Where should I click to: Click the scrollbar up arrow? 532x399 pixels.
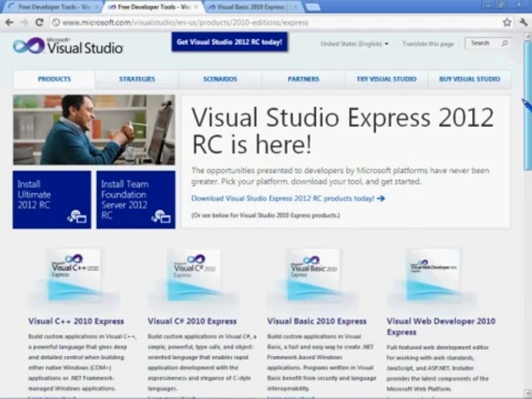528,37
